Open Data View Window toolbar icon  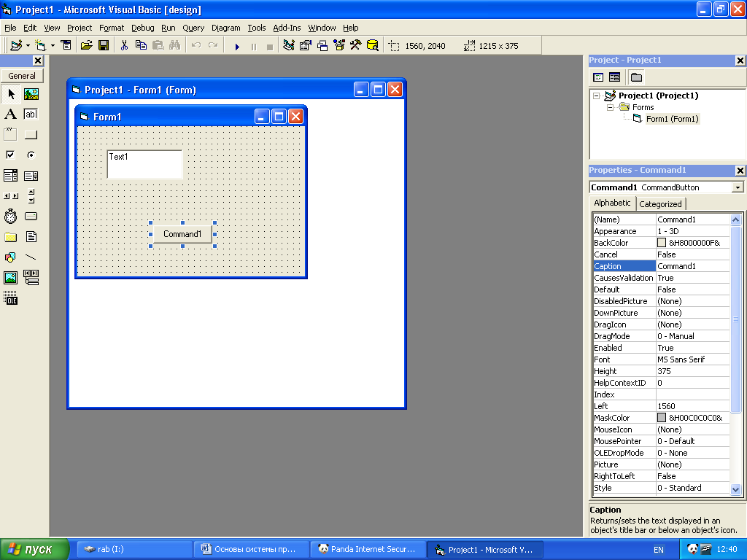373,46
